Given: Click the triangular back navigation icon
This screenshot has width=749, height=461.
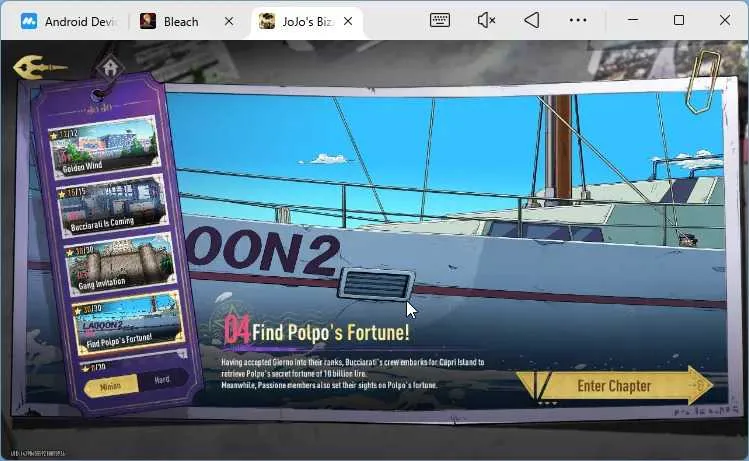Looking at the screenshot, I should click(532, 20).
